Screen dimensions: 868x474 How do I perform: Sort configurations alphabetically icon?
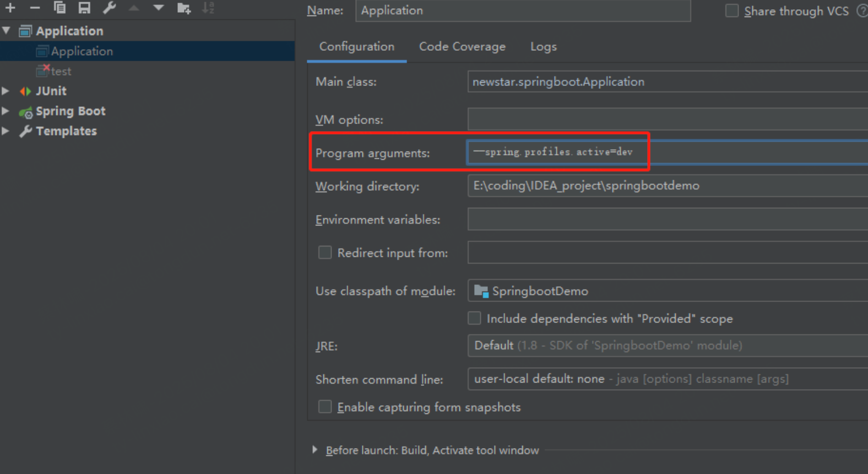pyautogui.click(x=208, y=8)
